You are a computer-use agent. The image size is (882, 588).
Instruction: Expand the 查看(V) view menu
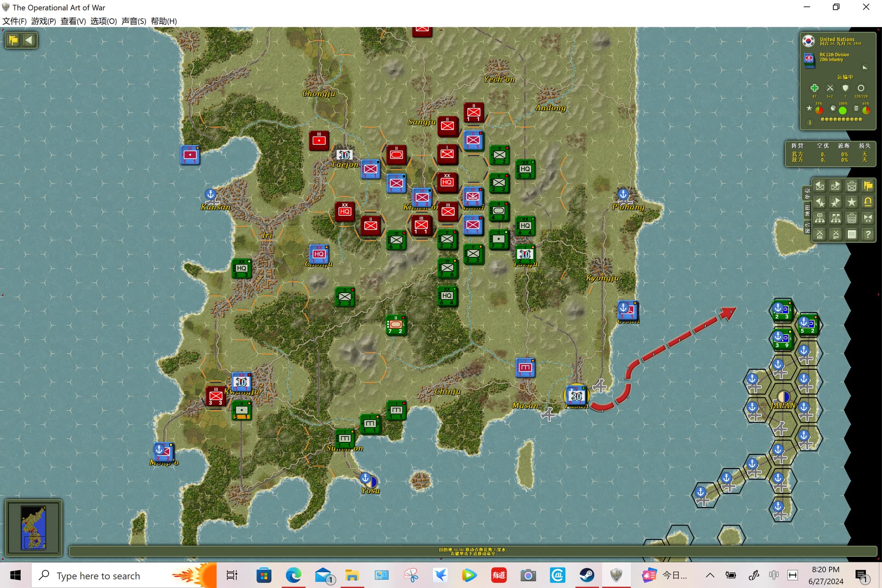pos(73,21)
